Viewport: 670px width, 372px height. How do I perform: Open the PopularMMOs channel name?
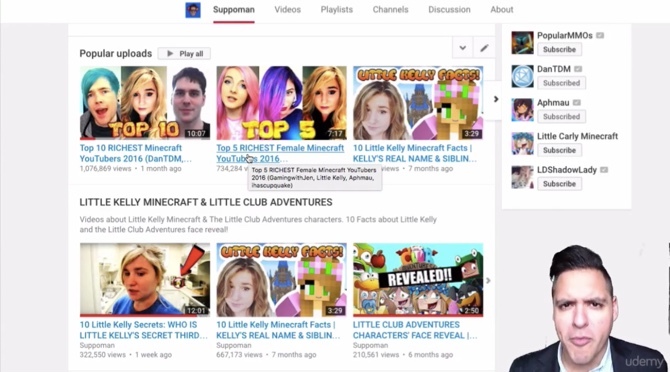[564, 35]
